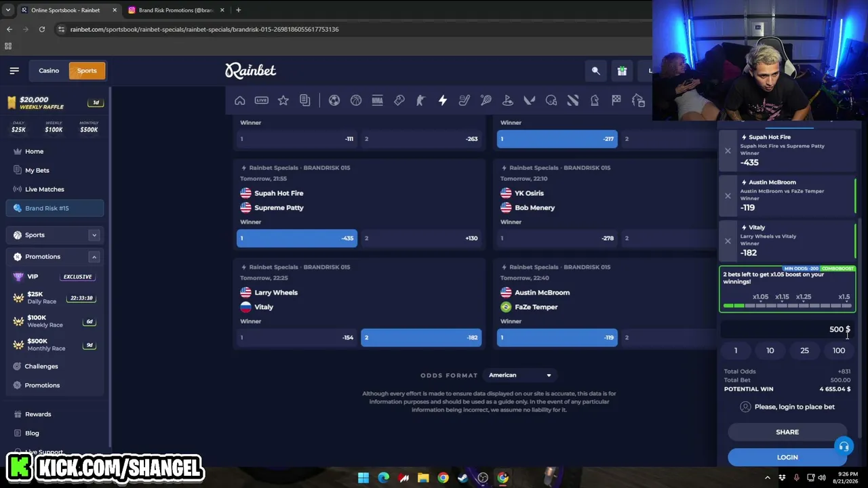The width and height of the screenshot is (868, 488).
Task: Deselect Austin McBroom winner odds -119
Action: pos(557,338)
